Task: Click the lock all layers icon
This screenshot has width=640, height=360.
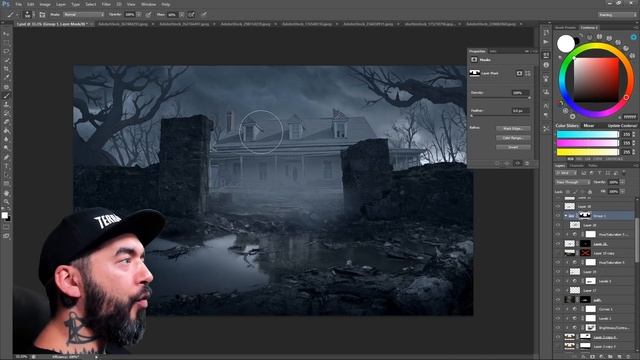Action: 589,191
